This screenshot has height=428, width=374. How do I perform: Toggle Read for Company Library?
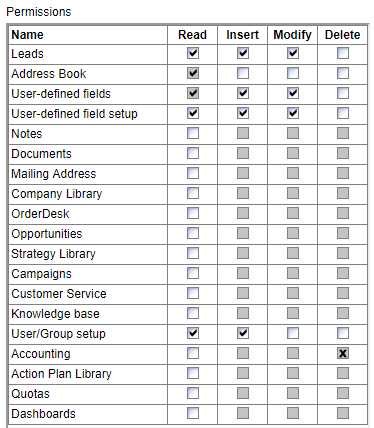click(x=193, y=193)
